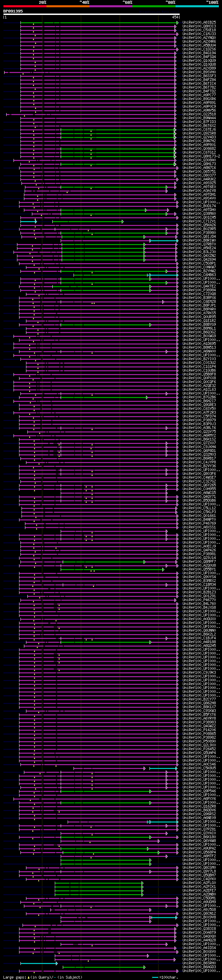
Task: Click the query label BP091395
Action: pyautogui.click(x=13, y=11)
